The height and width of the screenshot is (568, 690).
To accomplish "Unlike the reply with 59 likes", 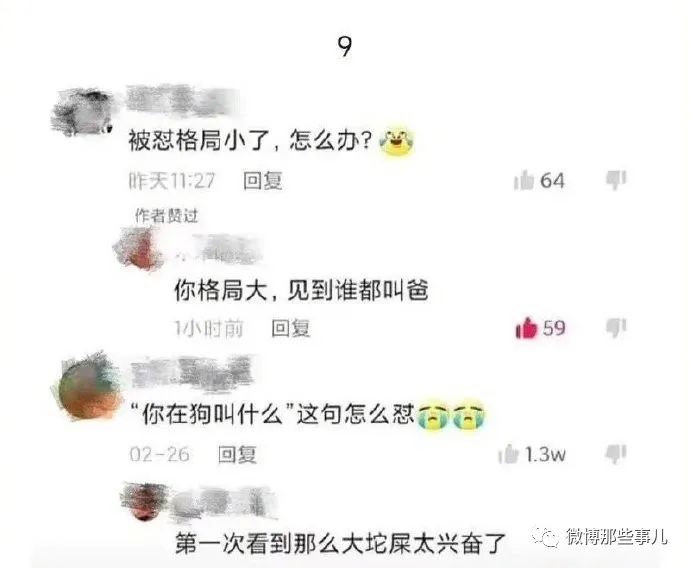I will click(526, 328).
